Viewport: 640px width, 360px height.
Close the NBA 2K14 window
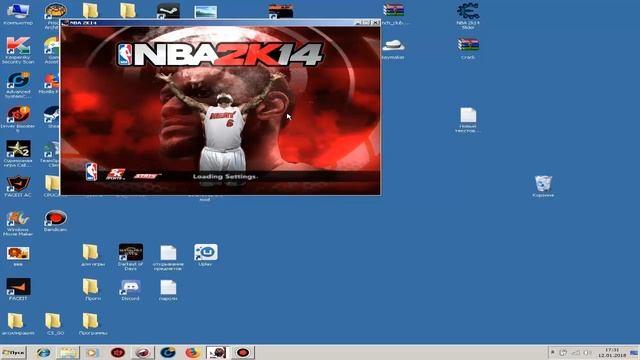click(x=376, y=22)
